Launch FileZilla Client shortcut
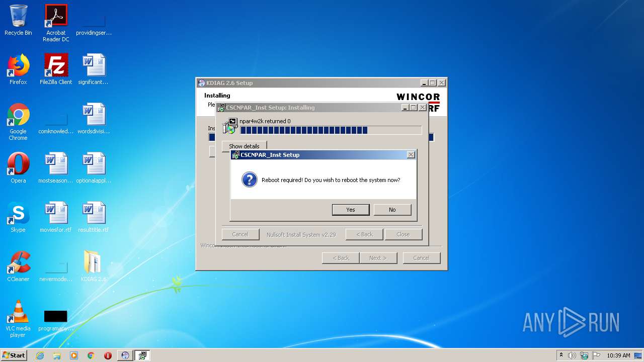 click(x=56, y=69)
